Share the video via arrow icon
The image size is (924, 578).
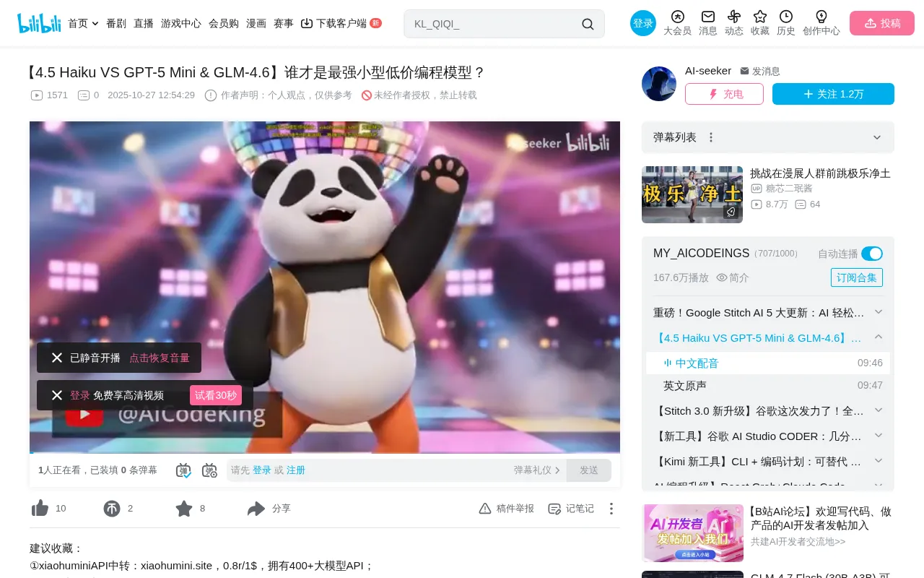click(256, 509)
